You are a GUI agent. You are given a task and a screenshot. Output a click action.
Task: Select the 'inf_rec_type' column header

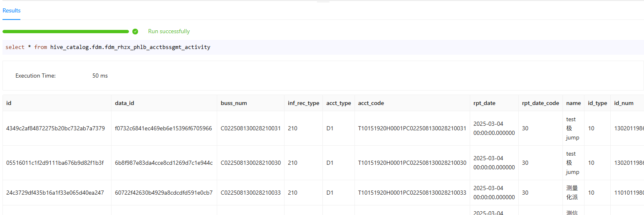[x=303, y=103]
